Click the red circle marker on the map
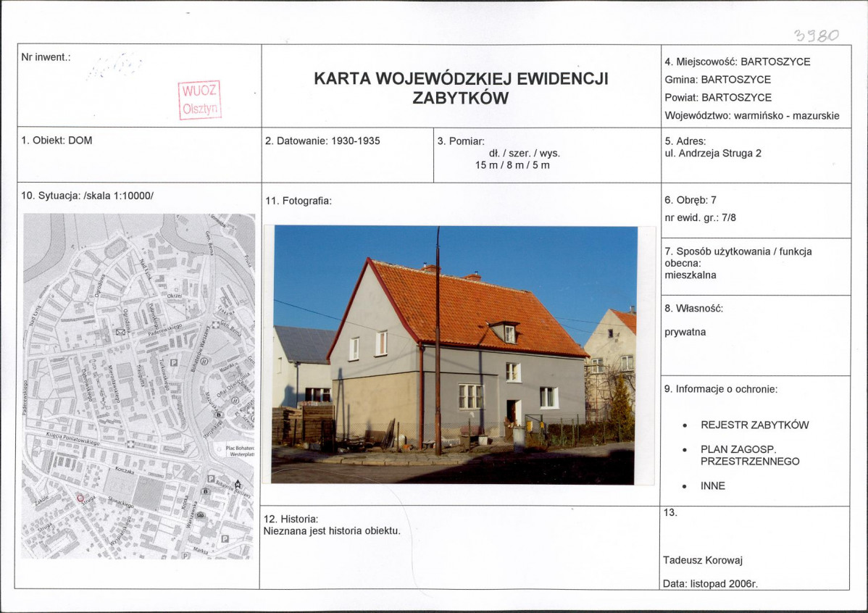Viewport: 868px width, 613px height. pyautogui.click(x=80, y=499)
